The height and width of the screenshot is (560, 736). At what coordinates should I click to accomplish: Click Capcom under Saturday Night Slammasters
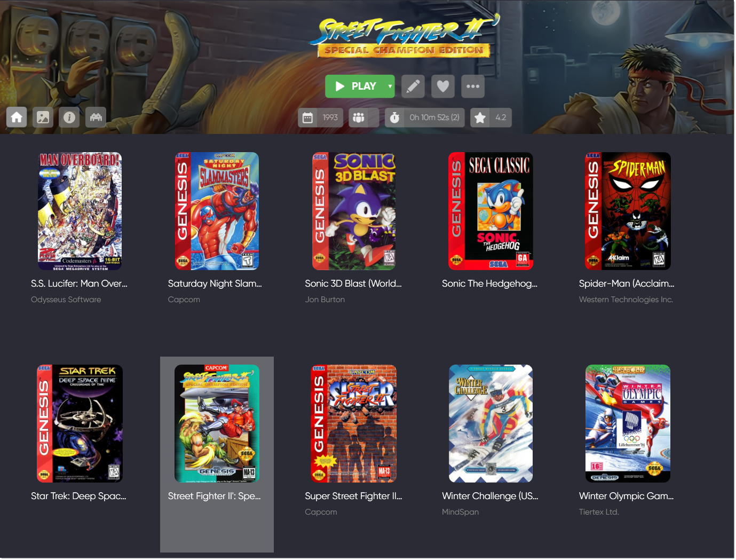[x=184, y=299]
